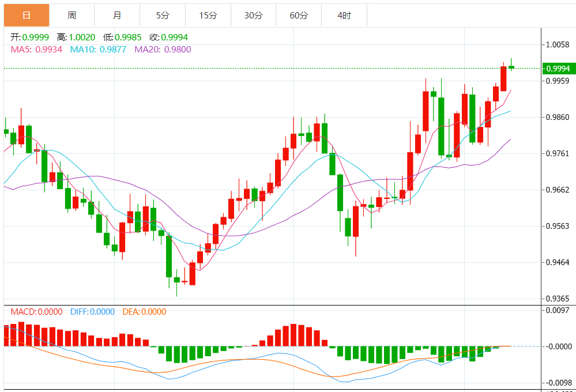Click the low price value 0.9985
This screenshot has width=576, height=392.
128,37
